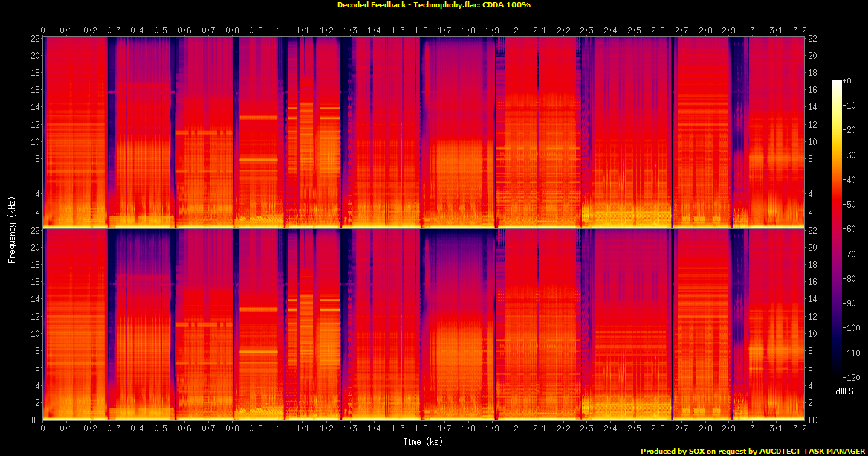This screenshot has width=868, height=456.
Task: Click the 'Frequency (kHz)' vertical axis label
Action: 12,228
